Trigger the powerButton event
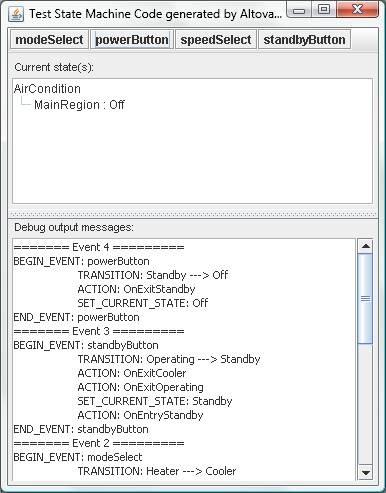The height and width of the screenshot is (493, 386). point(132,40)
